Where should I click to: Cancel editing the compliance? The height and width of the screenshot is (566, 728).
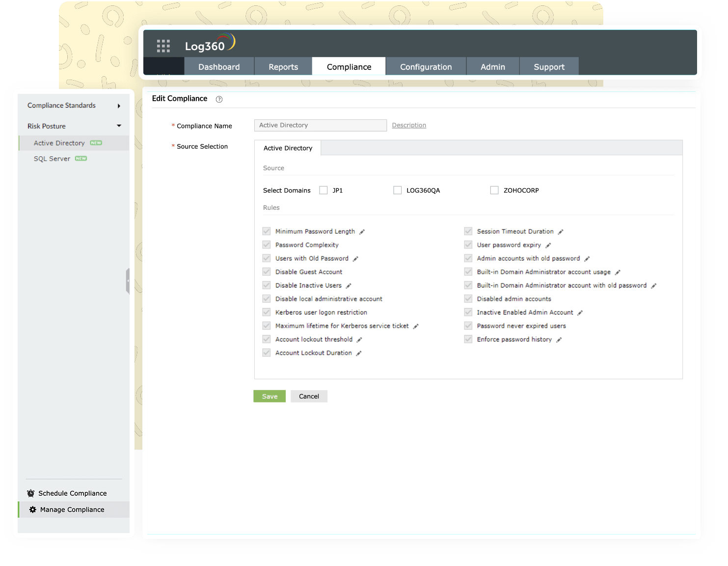click(x=309, y=396)
